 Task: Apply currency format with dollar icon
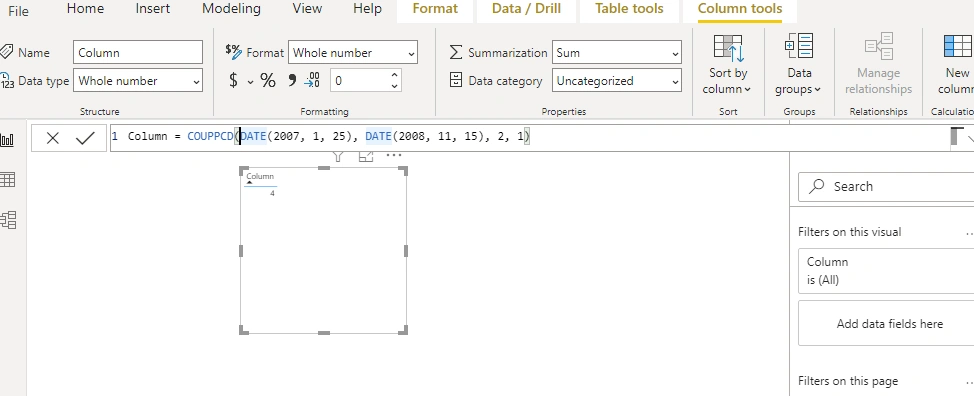(x=234, y=80)
